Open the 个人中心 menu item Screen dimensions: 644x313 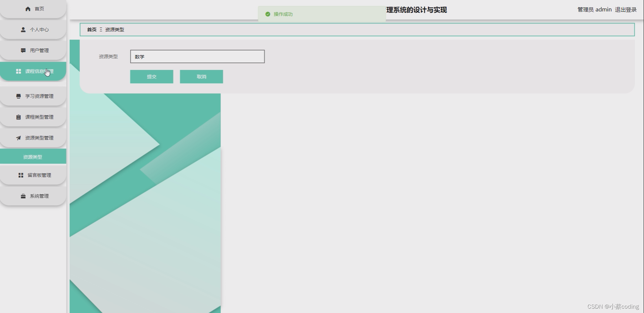(x=33, y=30)
